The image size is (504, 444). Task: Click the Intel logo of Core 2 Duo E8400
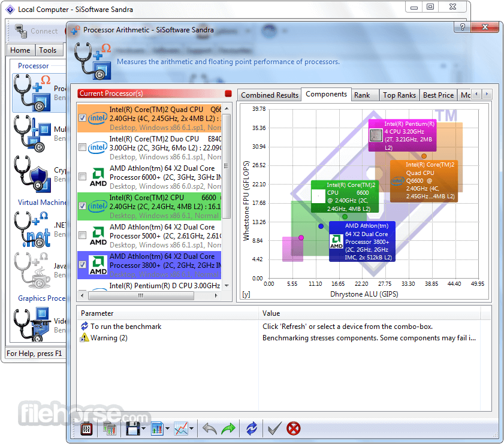click(x=98, y=147)
